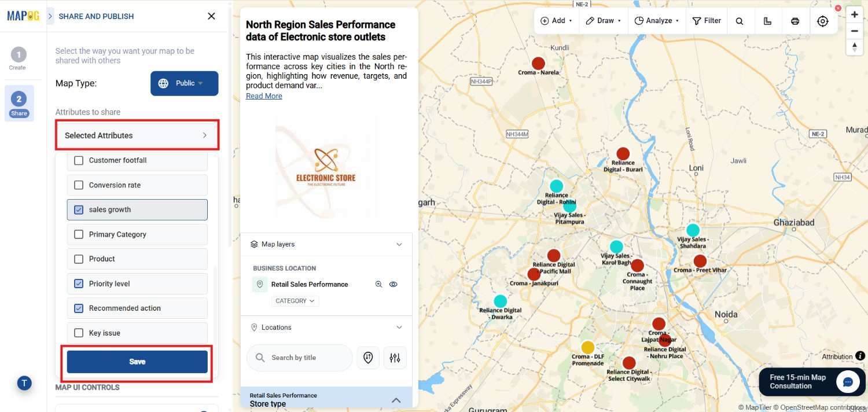Reset the map compass bearing
Viewport: 868px width, 412px height.
pos(855,47)
